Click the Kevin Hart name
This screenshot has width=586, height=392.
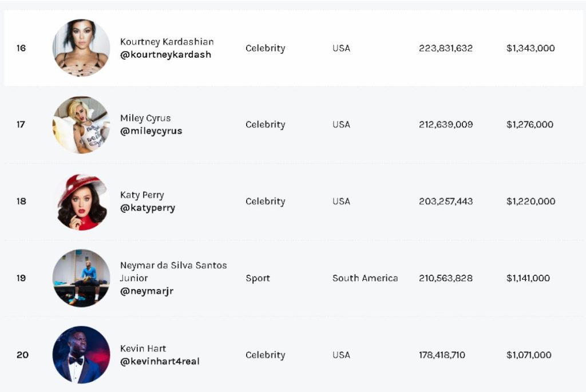tap(142, 349)
